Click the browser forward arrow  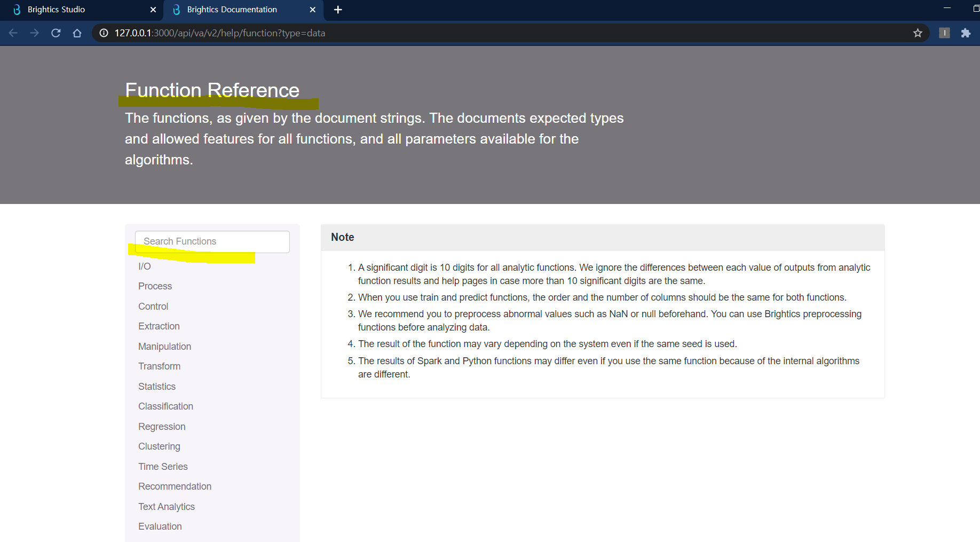(x=35, y=33)
